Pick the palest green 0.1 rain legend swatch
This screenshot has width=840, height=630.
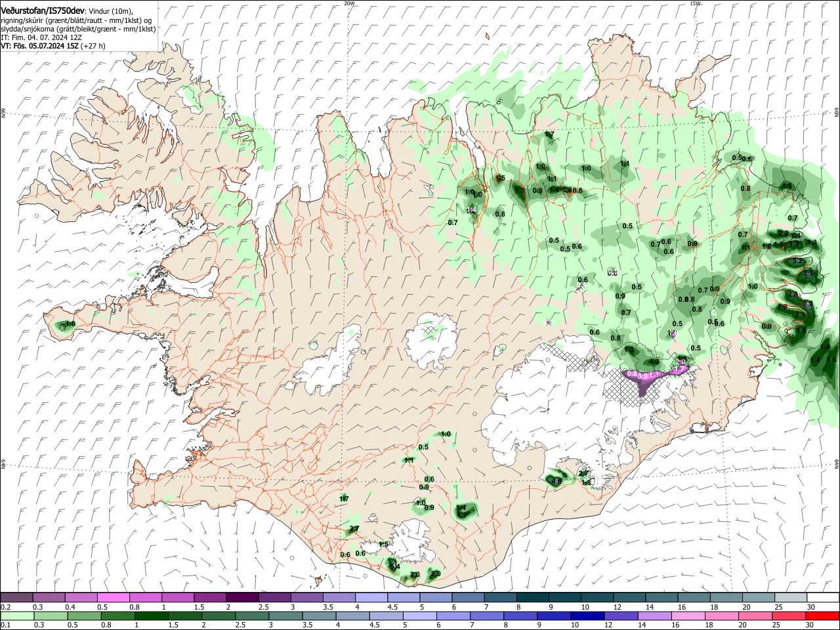point(16,616)
